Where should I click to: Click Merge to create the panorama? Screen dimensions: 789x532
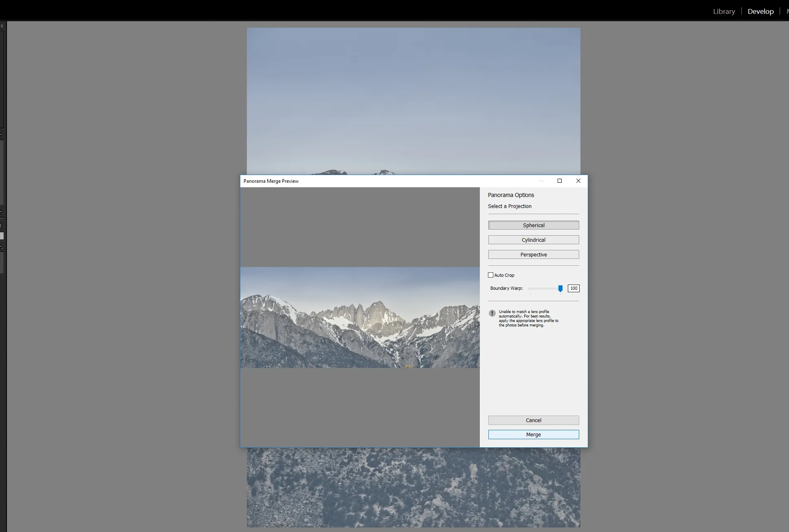[533, 434]
